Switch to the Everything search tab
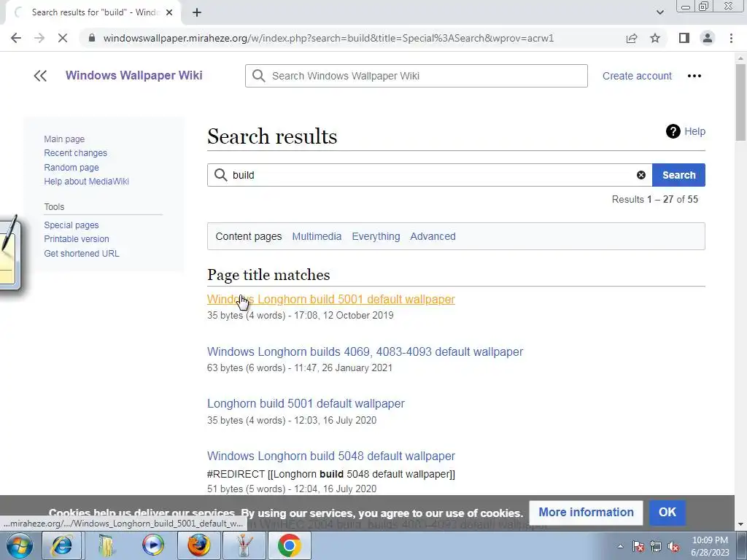747x560 pixels. 376,236
